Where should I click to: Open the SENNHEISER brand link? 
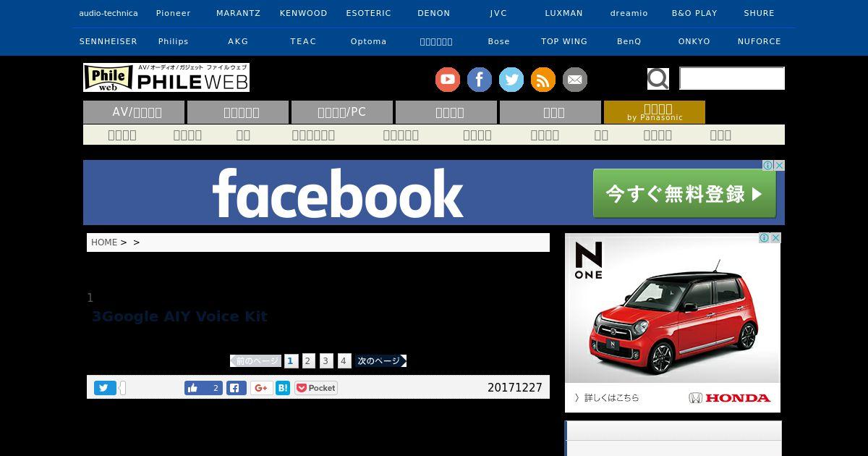point(109,41)
